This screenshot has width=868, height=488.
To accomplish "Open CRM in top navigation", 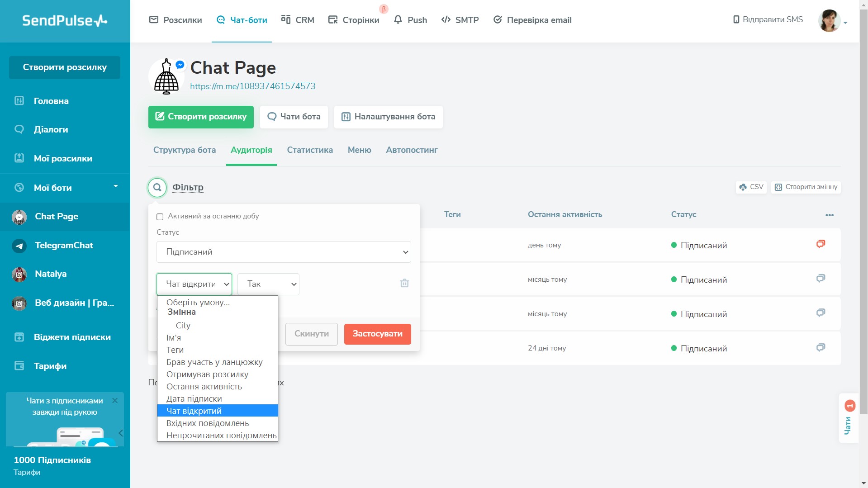I will 298,20.
